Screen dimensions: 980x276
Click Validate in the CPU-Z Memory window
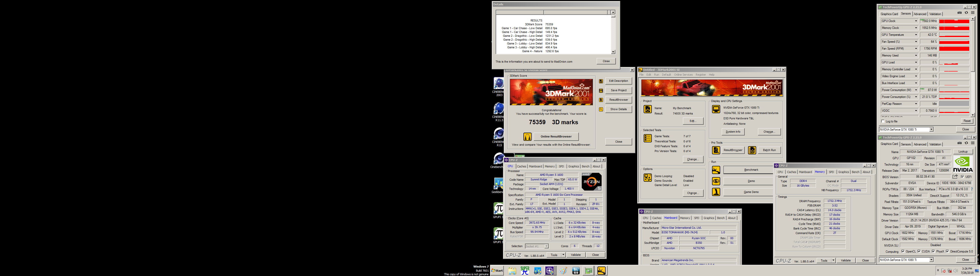[x=846, y=260]
